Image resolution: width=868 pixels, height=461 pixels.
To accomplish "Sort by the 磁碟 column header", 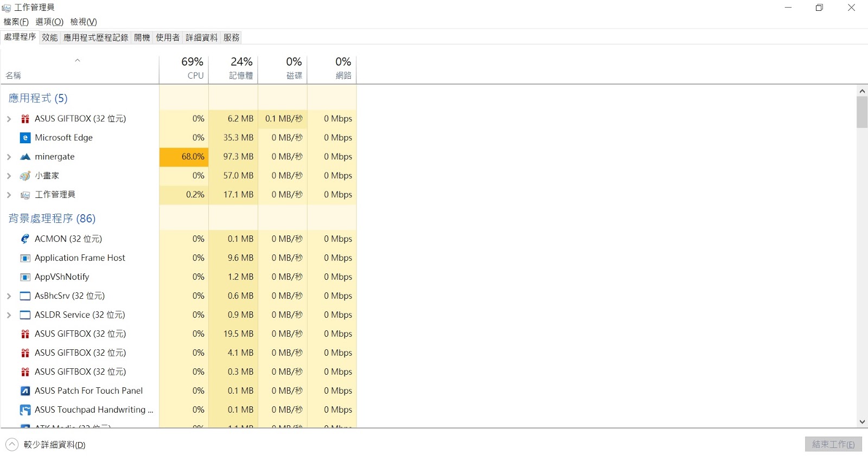I will point(283,68).
